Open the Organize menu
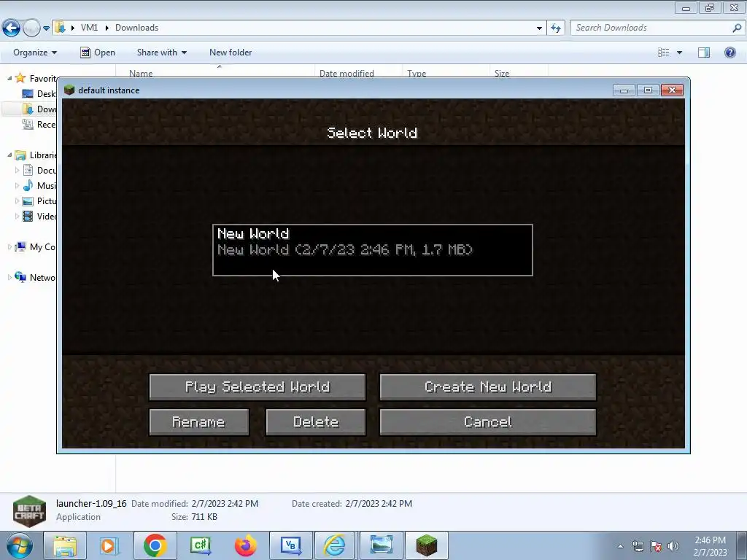The height and width of the screenshot is (560, 747). point(35,52)
